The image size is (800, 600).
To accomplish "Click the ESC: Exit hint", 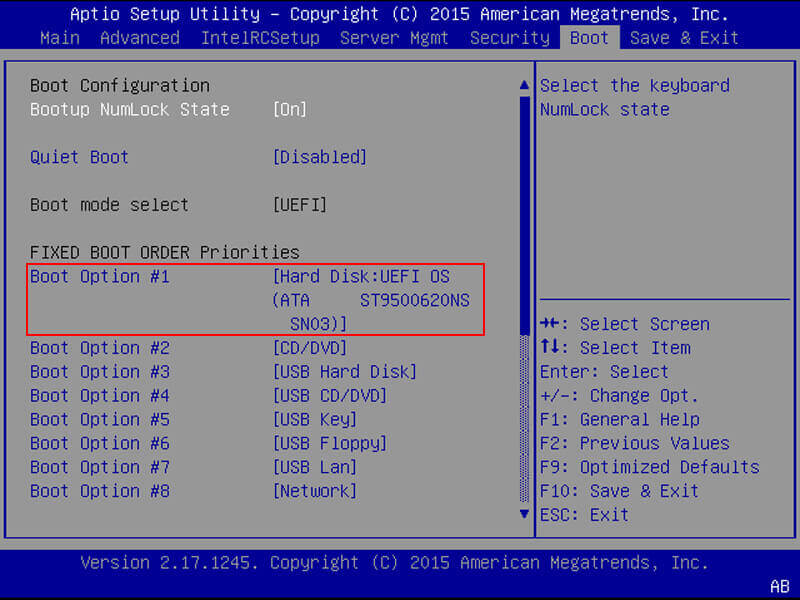I will tap(584, 515).
